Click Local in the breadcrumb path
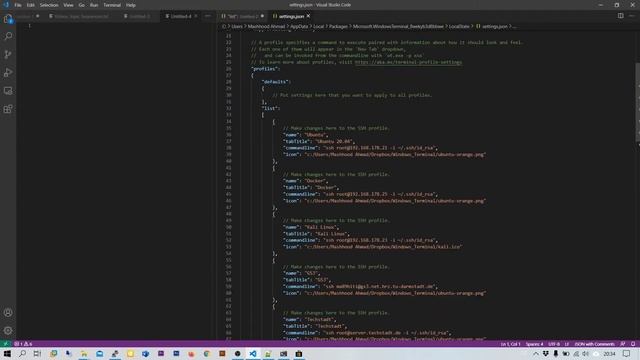The width and height of the screenshot is (640, 360). click(x=318, y=27)
